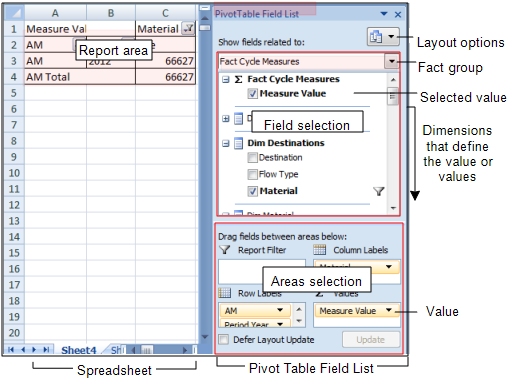Open the field list layout options button
526x385 pixels.
tap(383, 37)
